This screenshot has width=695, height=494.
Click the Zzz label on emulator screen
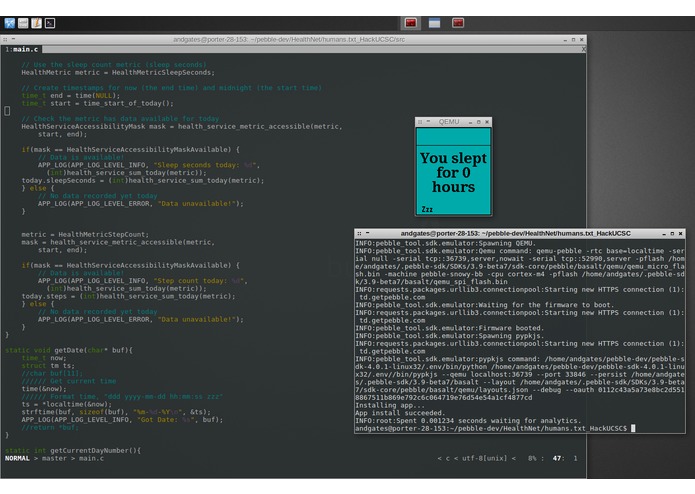pyautogui.click(x=427, y=209)
